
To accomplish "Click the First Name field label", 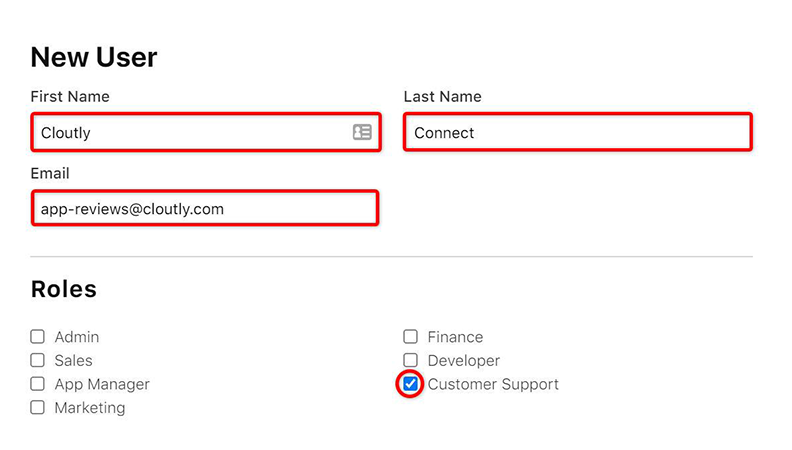I will [70, 97].
